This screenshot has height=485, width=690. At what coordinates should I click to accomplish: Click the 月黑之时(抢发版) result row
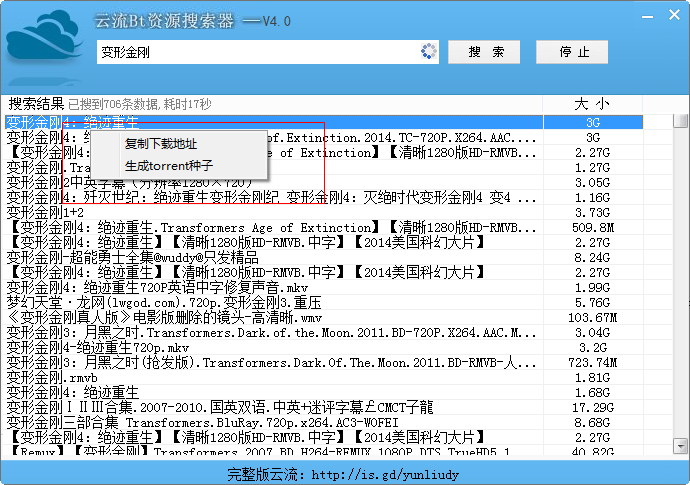(270, 362)
